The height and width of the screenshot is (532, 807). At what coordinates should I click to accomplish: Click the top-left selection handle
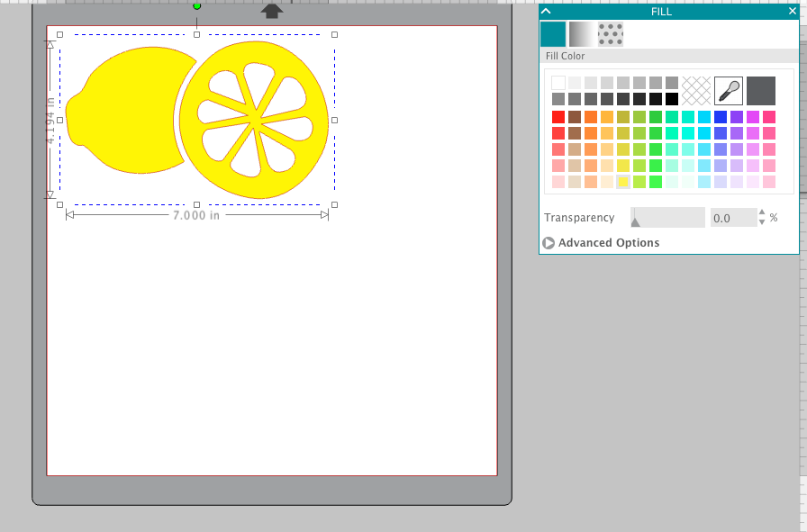tap(59, 34)
